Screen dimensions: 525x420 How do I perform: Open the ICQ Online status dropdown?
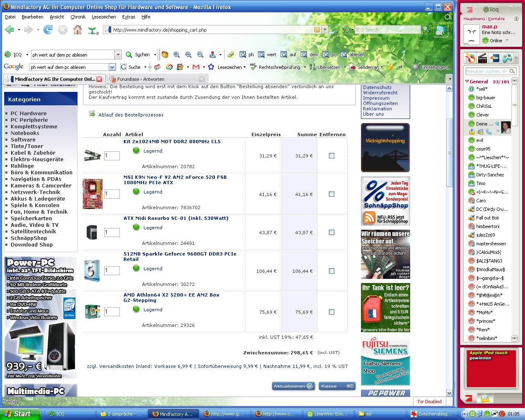tap(507, 40)
